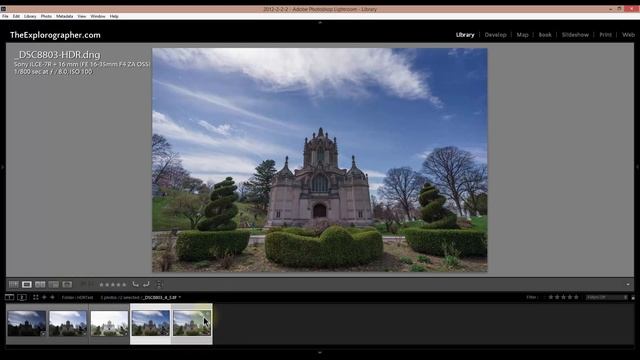This screenshot has height=360, width=640.
Task: Click the Filter label in filmstrip bar
Action: (x=531, y=297)
